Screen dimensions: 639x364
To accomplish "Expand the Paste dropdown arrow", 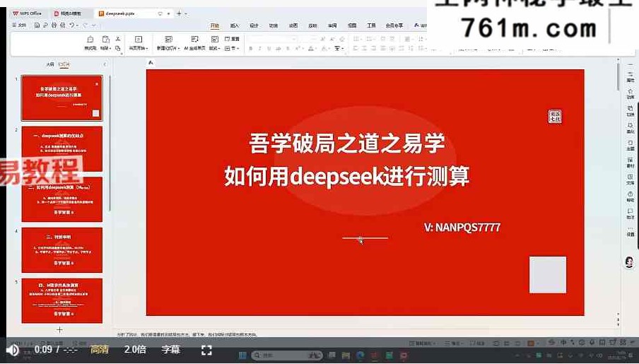I will pyautogui.click(x=110, y=49).
